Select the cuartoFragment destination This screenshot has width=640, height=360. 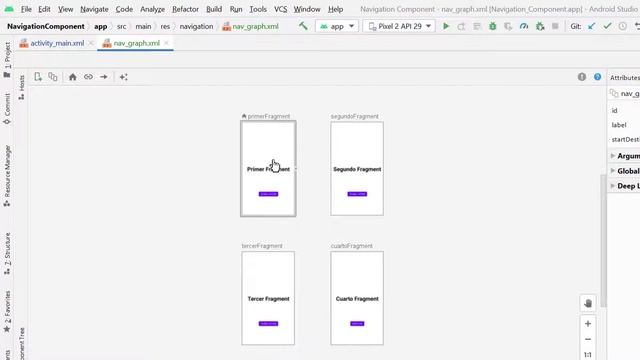pyautogui.click(x=357, y=298)
